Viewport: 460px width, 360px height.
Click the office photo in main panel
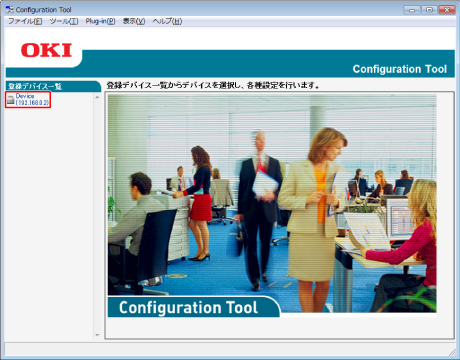(x=272, y=203)
